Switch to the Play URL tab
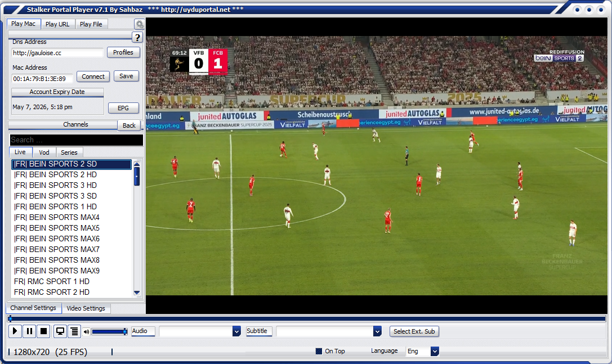Image resolution: width=612 pixels, height=364 pixels. pos(57,24)
